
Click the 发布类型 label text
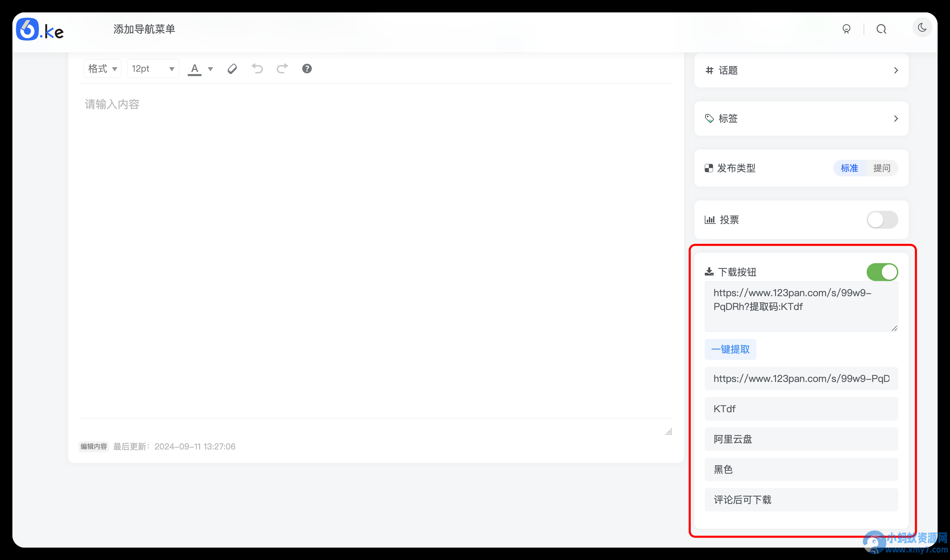[x=736, y=168]
